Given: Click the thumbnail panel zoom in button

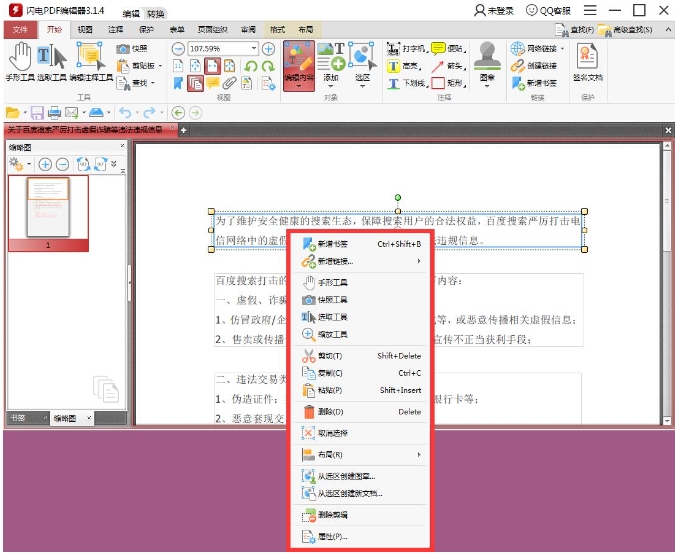Looking at the screenshot, I should point(45,164).
